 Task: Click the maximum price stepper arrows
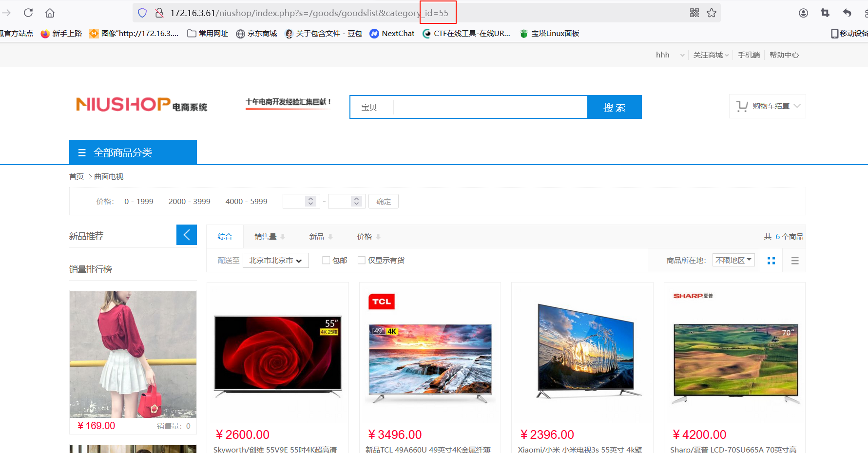tap(356, 201)
